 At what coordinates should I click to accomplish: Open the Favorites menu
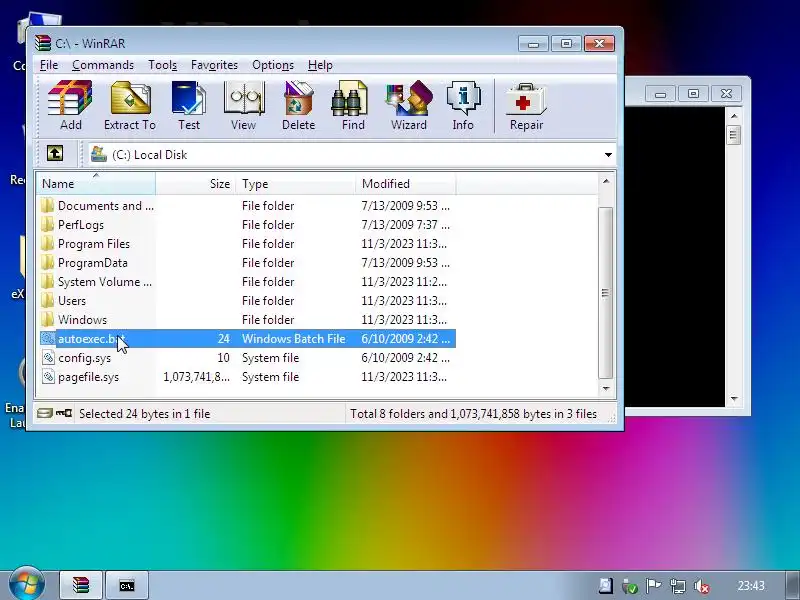pos(214,65)
